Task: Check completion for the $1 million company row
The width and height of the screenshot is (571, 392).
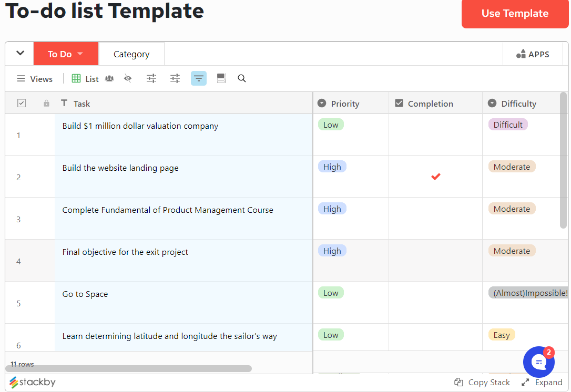Action: 435,135
